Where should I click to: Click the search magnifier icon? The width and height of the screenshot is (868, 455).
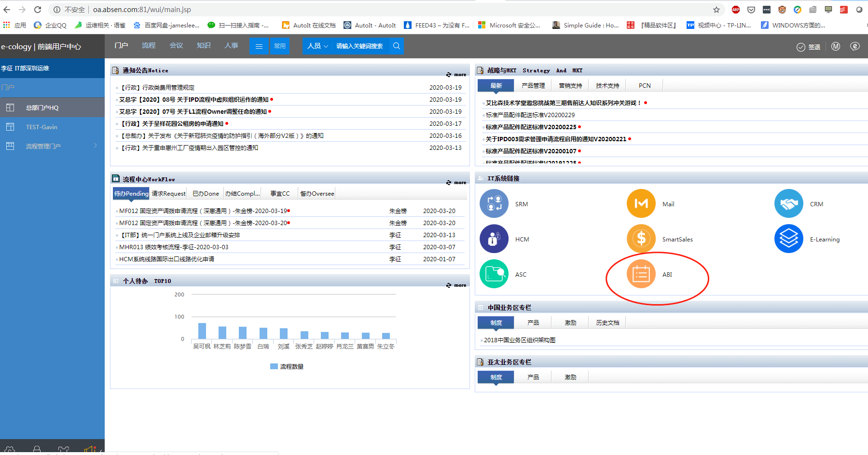tap(397, 46)
